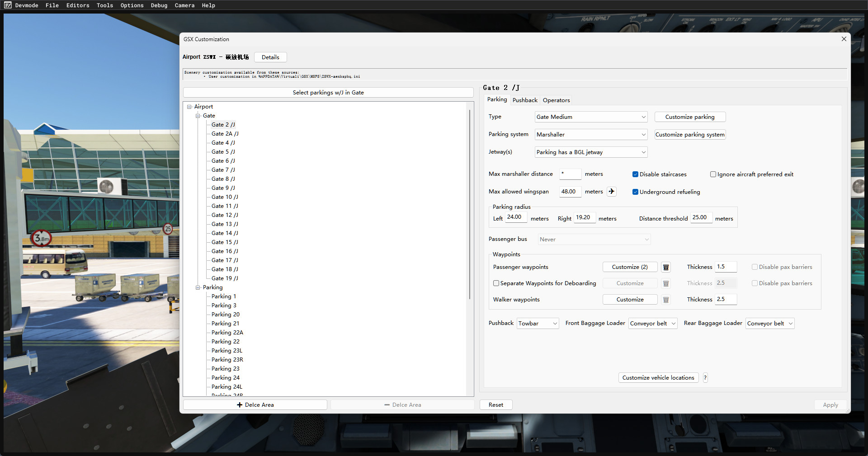Click the Devmode icon in menu bar
Image resolution: width=868 pixels, height=456 pixels.
coord(8,5)
